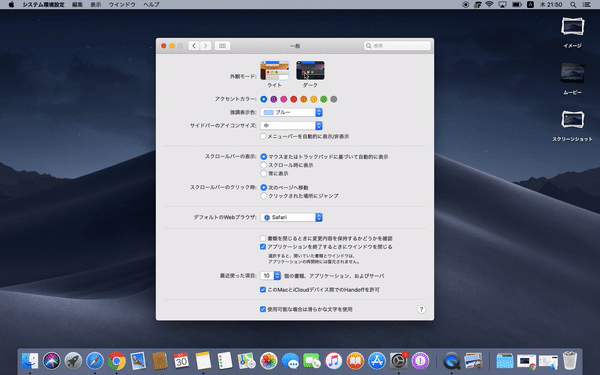Screen dimensions: 600x375
Task: Choose ライト appearance thumbnail
Action: pos(274,70)
